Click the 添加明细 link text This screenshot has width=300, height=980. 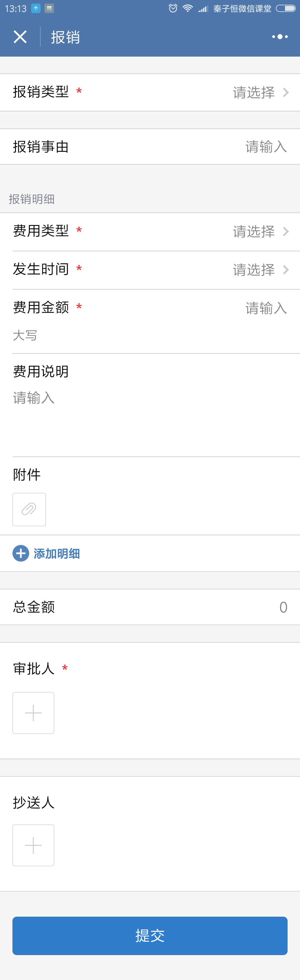(57, 553)
